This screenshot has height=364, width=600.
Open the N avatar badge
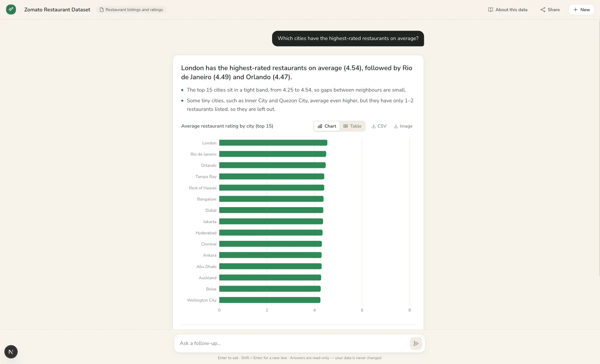(11, 352)
